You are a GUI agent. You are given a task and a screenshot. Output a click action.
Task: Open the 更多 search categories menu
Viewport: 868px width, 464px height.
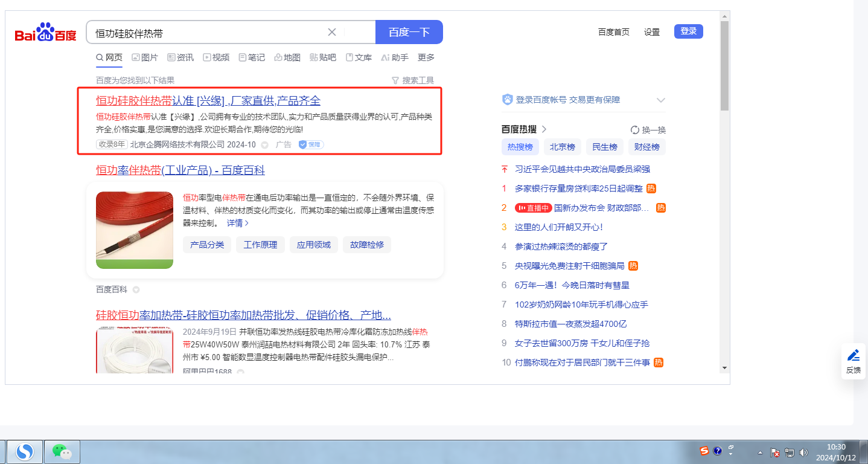[x=426, y=57]
